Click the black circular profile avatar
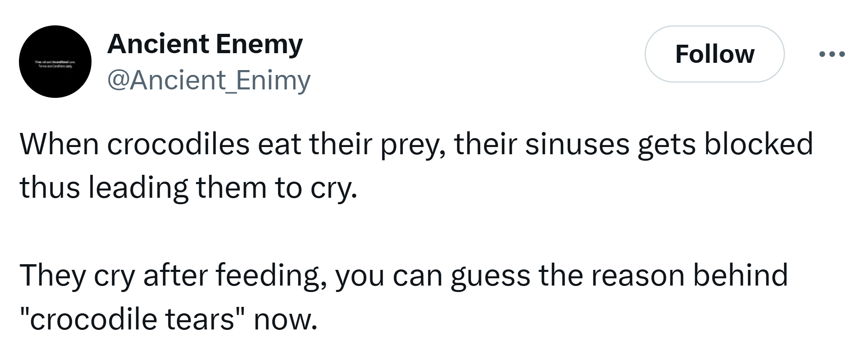Viewport: 868px width, 350px height. pos(55,62)
